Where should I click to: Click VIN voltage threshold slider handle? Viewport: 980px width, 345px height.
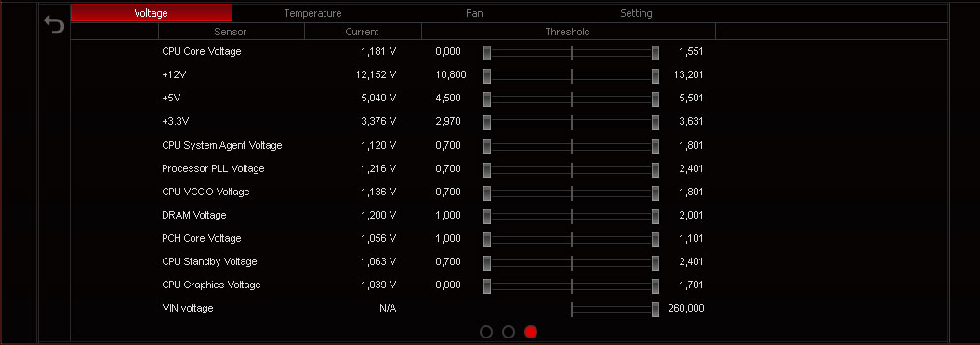tap(655, 310)
